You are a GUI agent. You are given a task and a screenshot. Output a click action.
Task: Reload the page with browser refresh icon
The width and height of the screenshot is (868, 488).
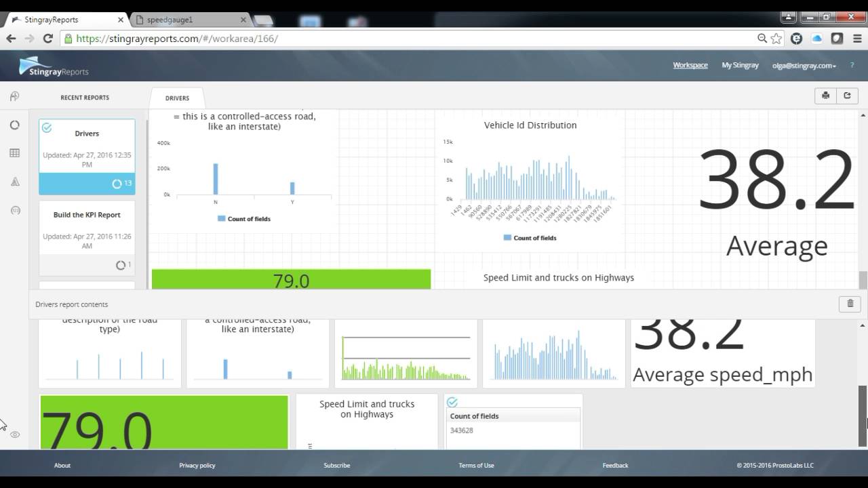(47, 39)
